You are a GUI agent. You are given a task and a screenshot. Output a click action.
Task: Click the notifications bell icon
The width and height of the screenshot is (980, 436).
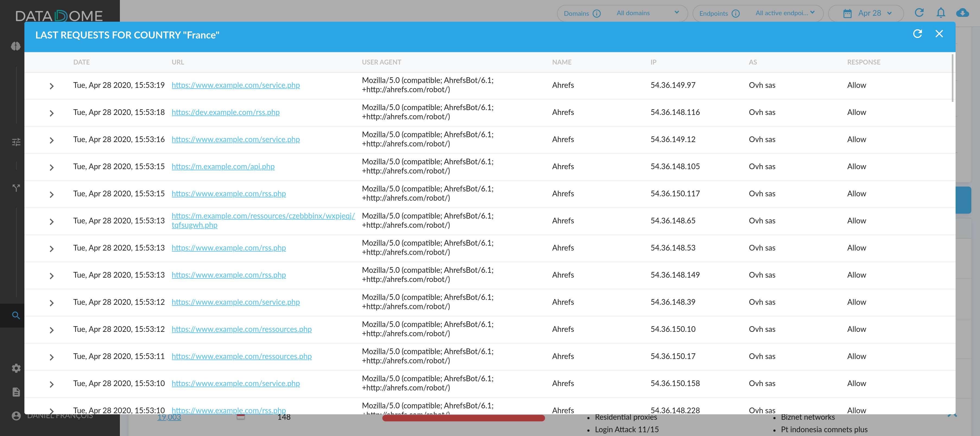940,13
